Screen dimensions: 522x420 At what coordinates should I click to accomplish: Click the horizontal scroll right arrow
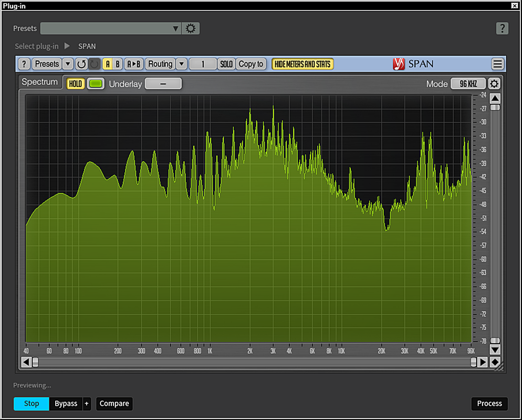482,362
